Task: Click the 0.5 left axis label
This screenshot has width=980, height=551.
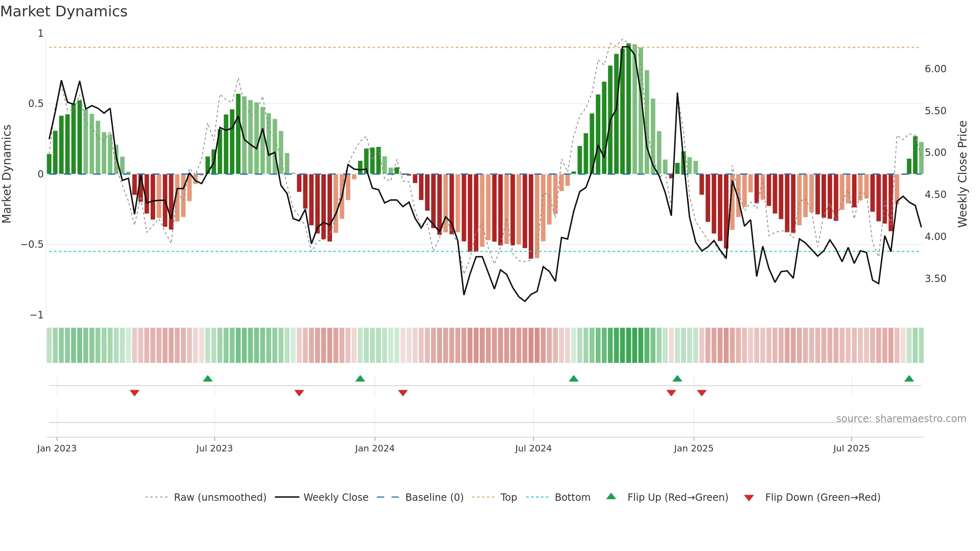Action: pyautogui.click(x=36, y=104)
